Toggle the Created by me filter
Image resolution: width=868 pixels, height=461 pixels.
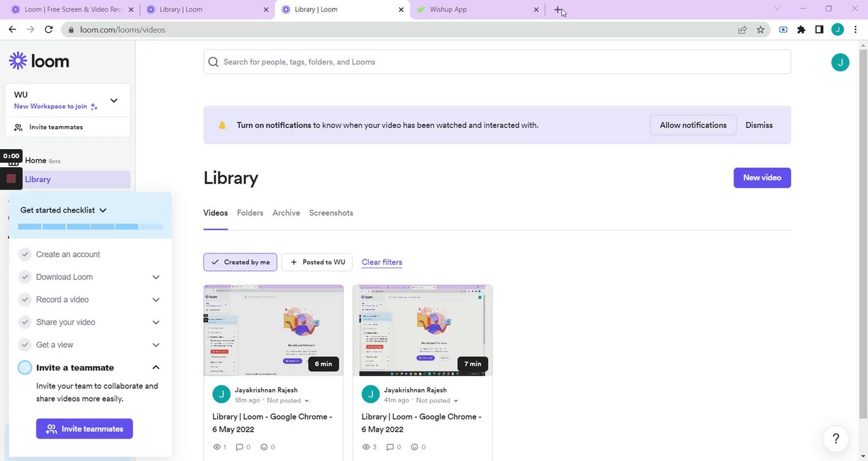240,262
